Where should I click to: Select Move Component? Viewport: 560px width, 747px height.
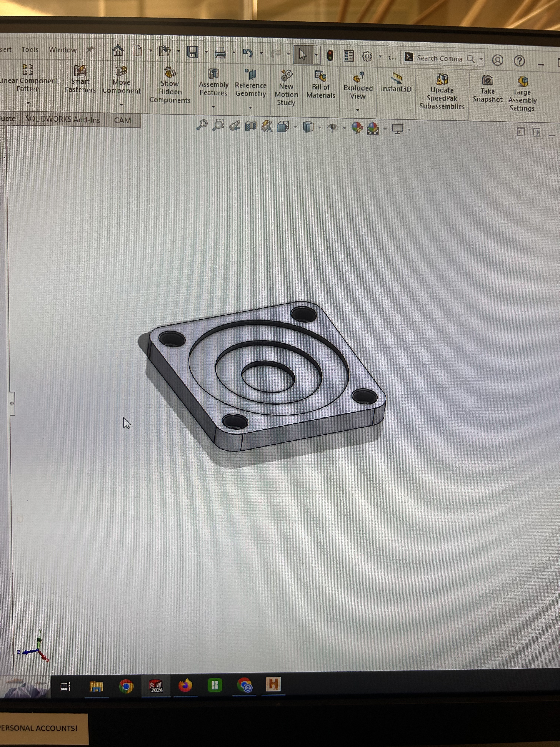coord(122,81)
